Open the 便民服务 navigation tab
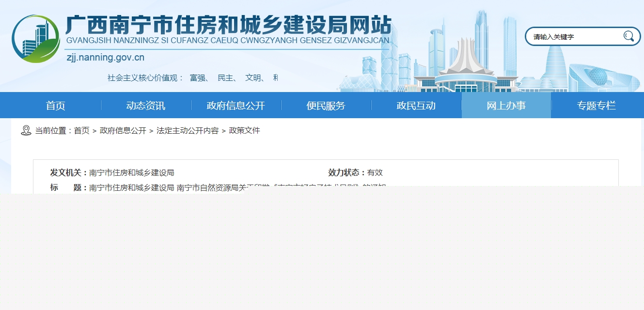The width and height of the screenshot is (644, 310). coord(326,106)
